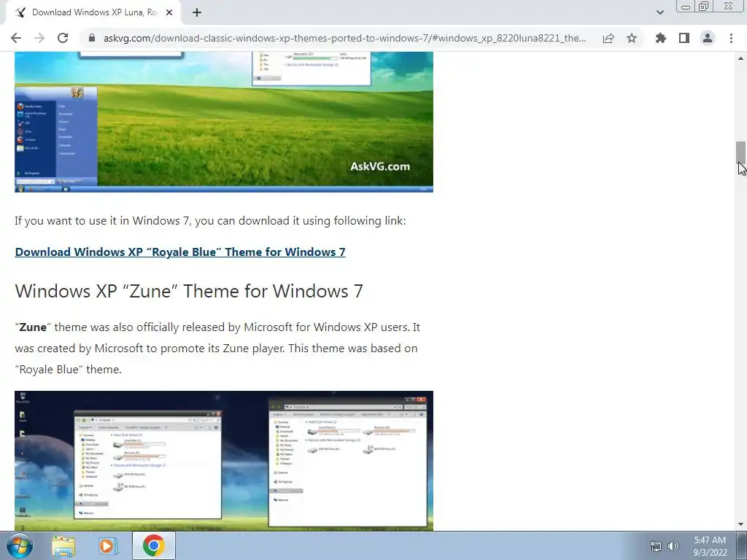The height and width of the screenshot is (560, 747).
Task: Click the address bar URL
Action: 344,38
